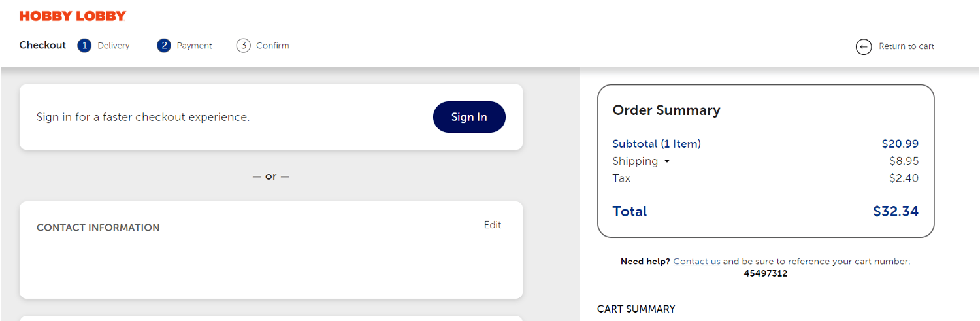980x321 pixels.
Task: Click the Order Summary title
Action: (x=666, y=110)
